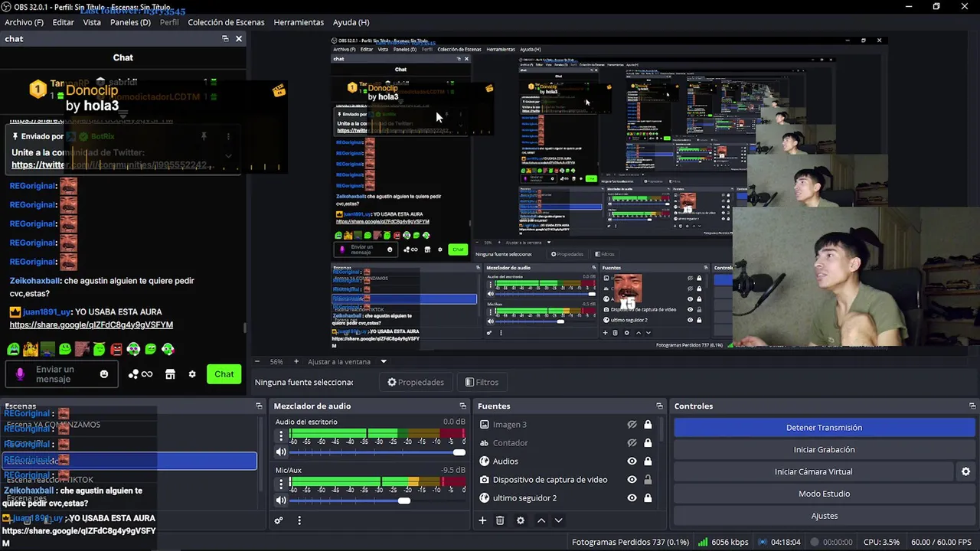
Task: Mute Audio del escritorio speaker icon
Action: pos(281,452)
